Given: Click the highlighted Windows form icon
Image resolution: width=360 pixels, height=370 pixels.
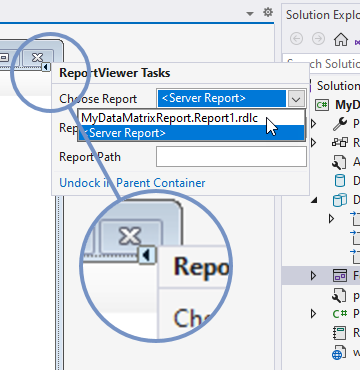Looking at the screenshot, I should pos(340,276).
